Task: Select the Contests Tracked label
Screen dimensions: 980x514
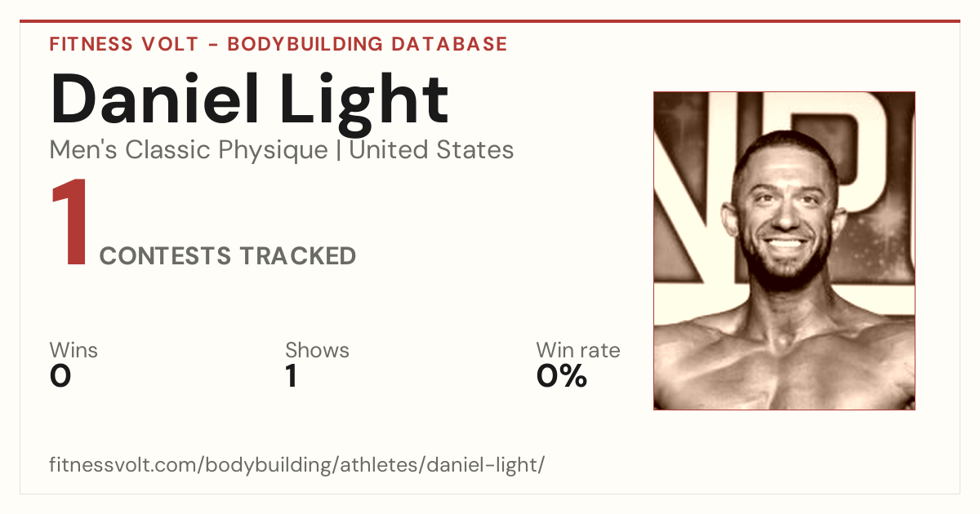Action: click(228, 256)
